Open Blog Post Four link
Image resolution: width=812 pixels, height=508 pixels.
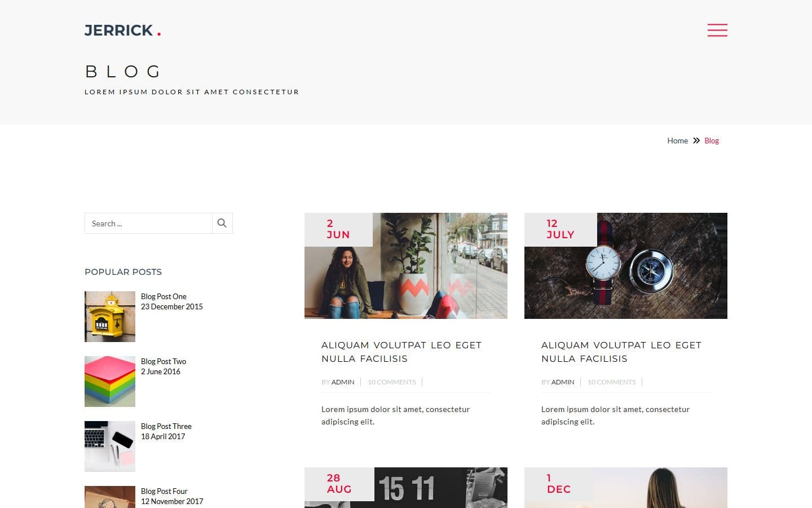164,491
